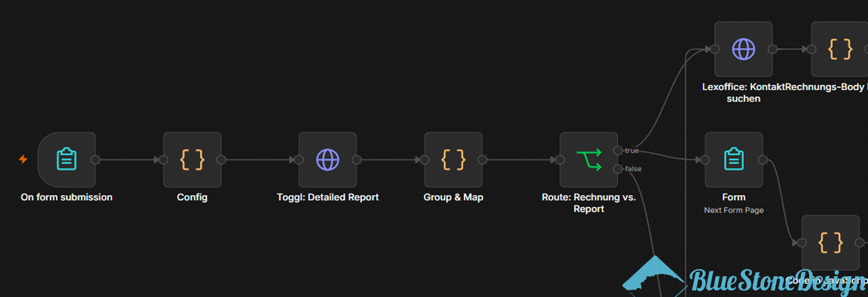Screen dimensions: 868x297
Task: Click the Config node label
Action: (192, 197)
